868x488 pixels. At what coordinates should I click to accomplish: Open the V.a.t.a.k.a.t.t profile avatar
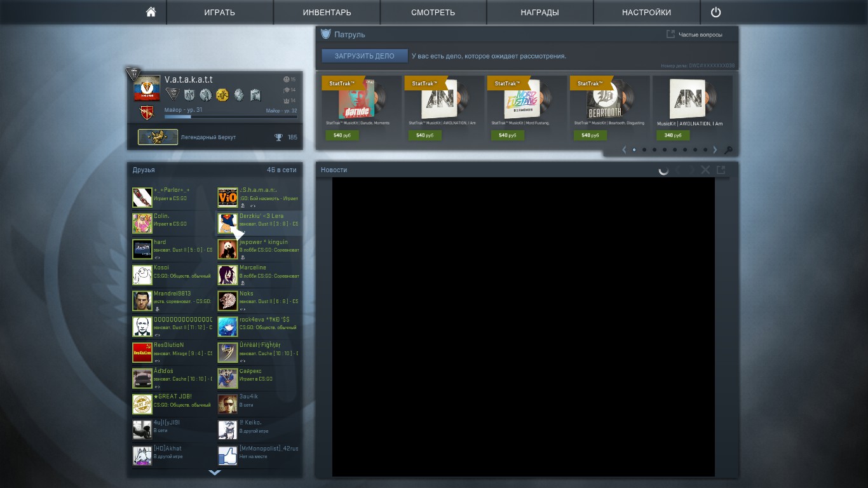(147, 88)
